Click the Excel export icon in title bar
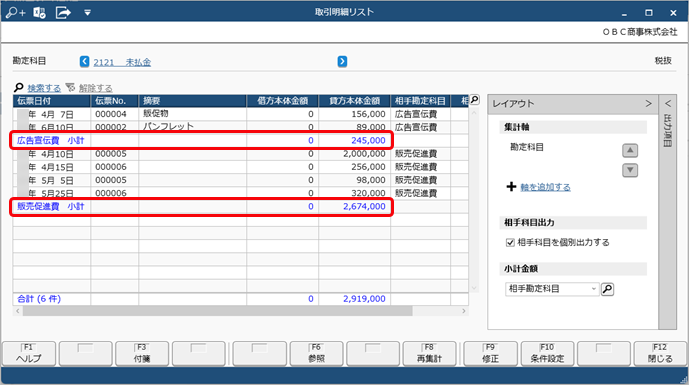689x385 pixels. coord(40,13)
